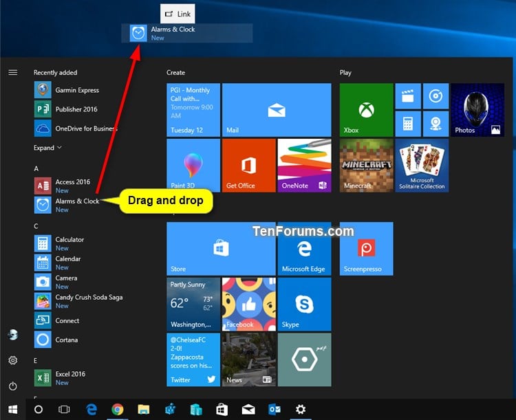Click the Get Office tile
The height and width of the screenshot is (420, 516).
pos(249,166)
